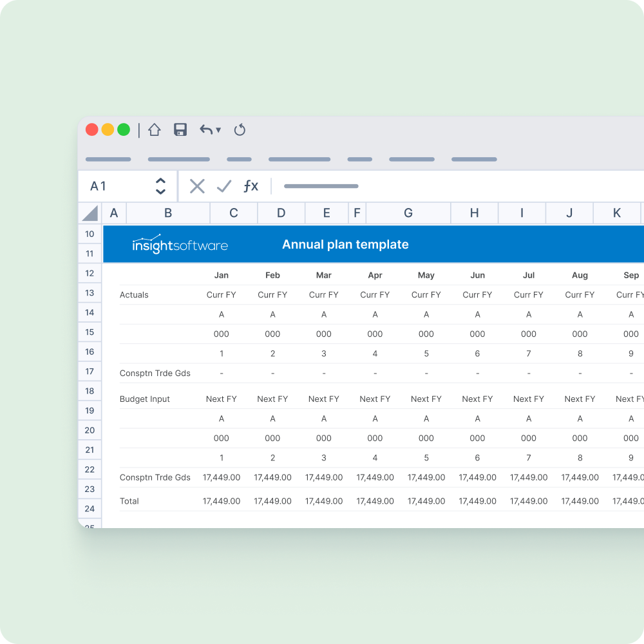
Task: Select column C header
Action: point(234,213)
